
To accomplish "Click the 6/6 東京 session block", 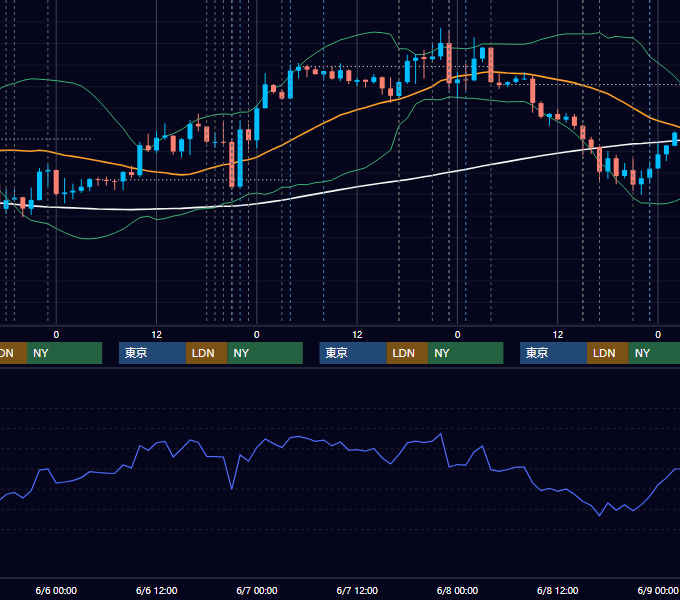I will tap(152, 353).
